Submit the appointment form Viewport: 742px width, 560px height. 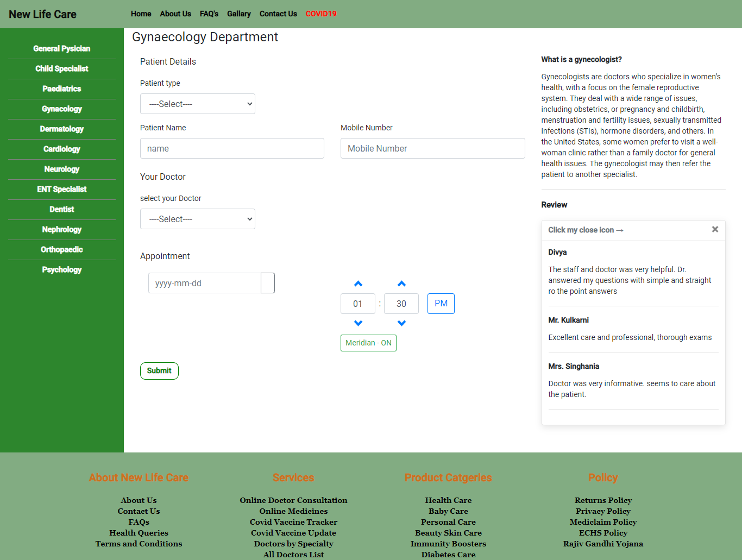pos(159,371)
